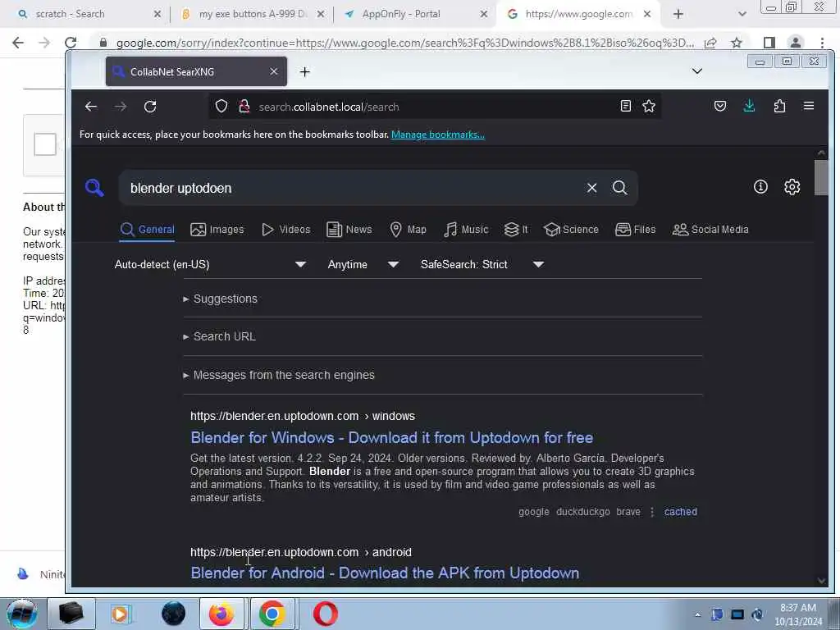Image resolution: width=840 pixels, height=630 pixels.
Task: Submit search with the magnifier button
Action: [x=620, y=188]
